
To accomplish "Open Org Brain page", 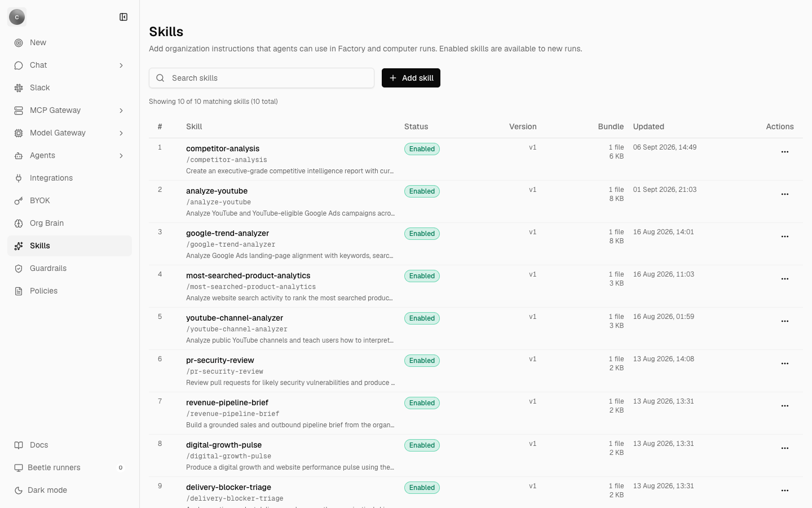I will (x=69, y=224).
